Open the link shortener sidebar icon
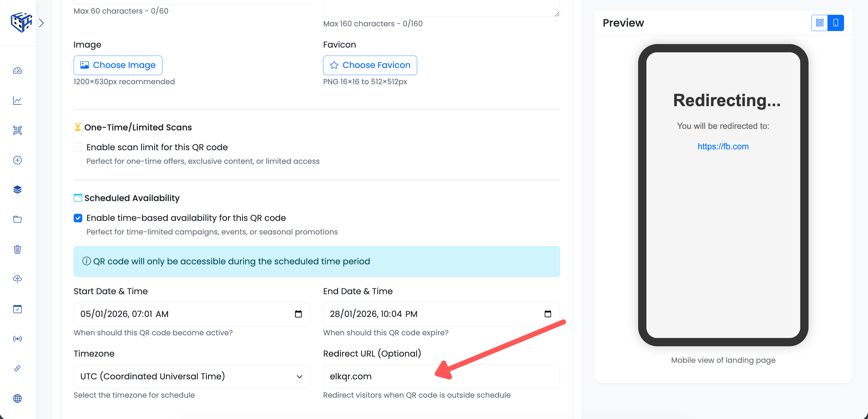The image size is (868, 419). click(x=17, y=368)
